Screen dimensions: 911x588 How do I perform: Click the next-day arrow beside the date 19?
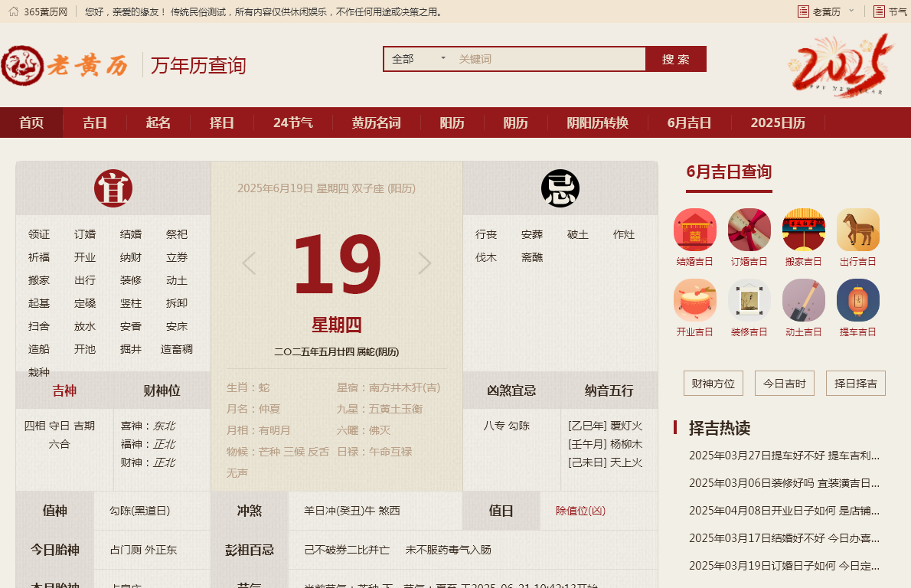[424, 263]
